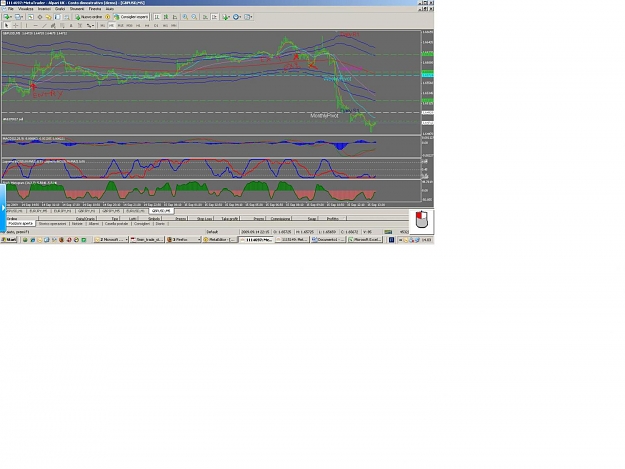
Task: Select the trendline tool
Action: (x=44, y=26)
